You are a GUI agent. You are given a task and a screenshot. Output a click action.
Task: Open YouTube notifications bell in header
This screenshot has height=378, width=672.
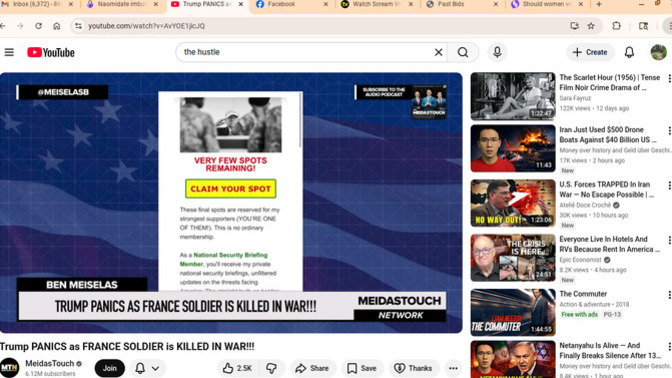click(x=629, y=52)
